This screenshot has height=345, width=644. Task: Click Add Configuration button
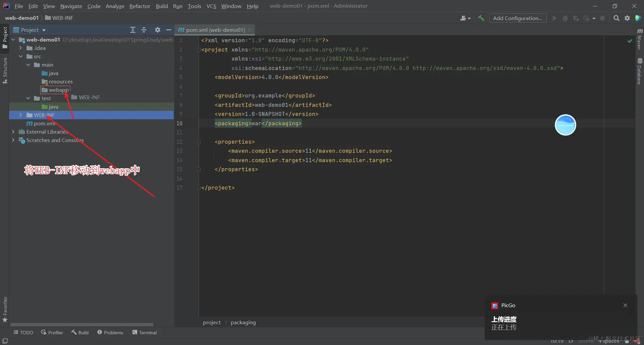click(518, 18)
